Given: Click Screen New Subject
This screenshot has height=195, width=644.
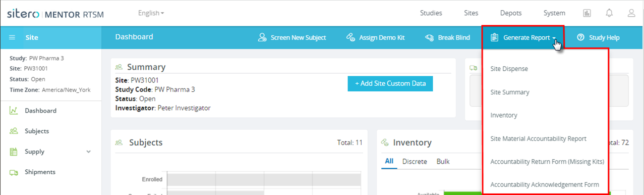Looking at the screenshot, I should pyautogui.click(x=291, y=37).
